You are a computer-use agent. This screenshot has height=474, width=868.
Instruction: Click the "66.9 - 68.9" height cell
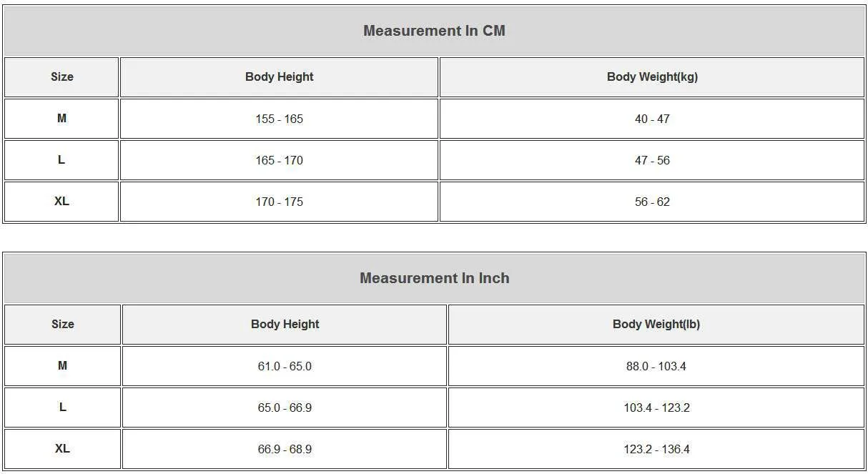tap(285, 449)
